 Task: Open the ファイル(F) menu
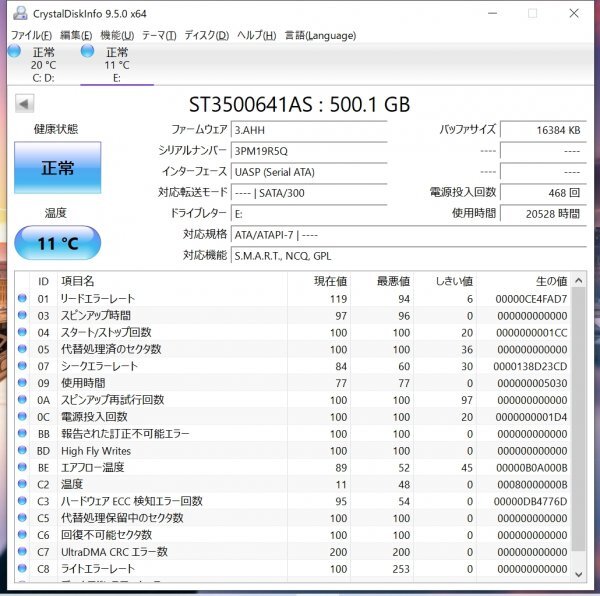pos(31,36)
